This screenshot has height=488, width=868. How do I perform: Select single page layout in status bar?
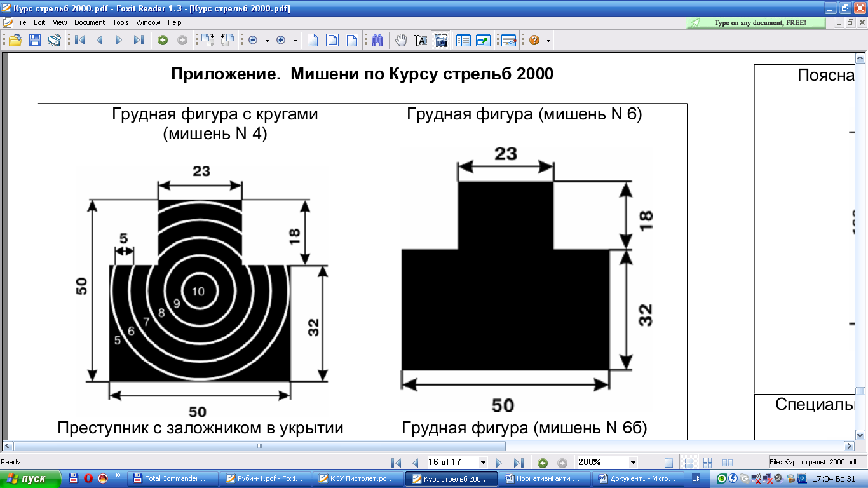(x=668, y=463)
